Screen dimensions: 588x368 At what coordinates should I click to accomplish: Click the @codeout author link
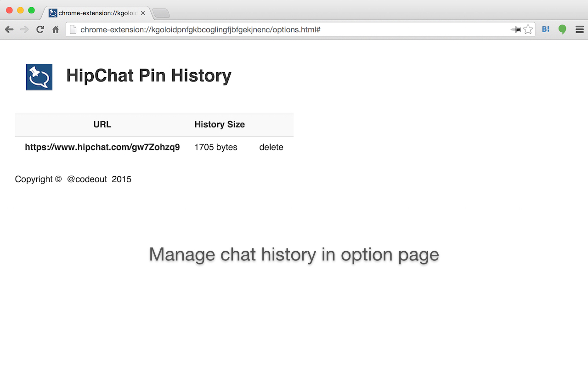(x=87, y=179)
